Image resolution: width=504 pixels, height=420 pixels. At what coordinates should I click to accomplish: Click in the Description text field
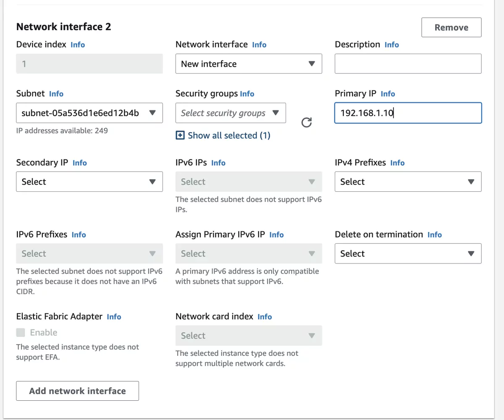[x=408, y=63]
